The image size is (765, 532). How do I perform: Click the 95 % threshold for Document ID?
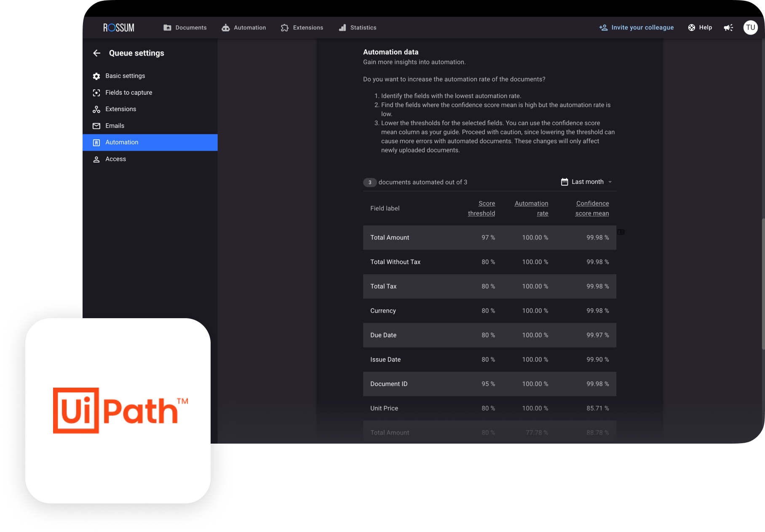[488, 384]
